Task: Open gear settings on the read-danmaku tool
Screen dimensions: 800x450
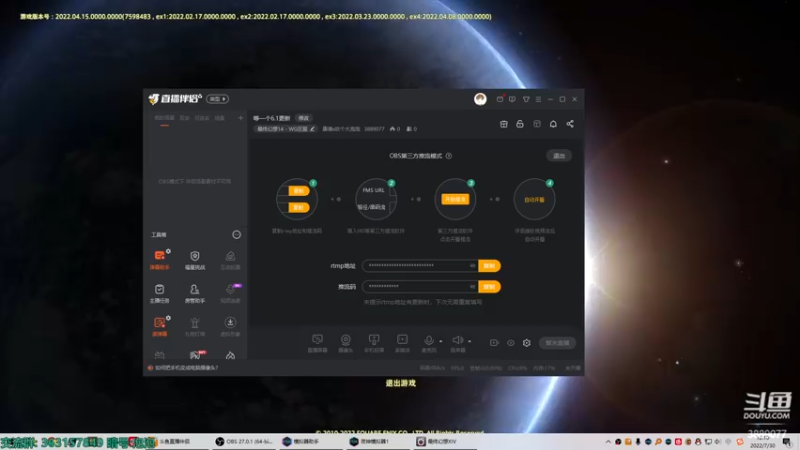Action: 168,318
